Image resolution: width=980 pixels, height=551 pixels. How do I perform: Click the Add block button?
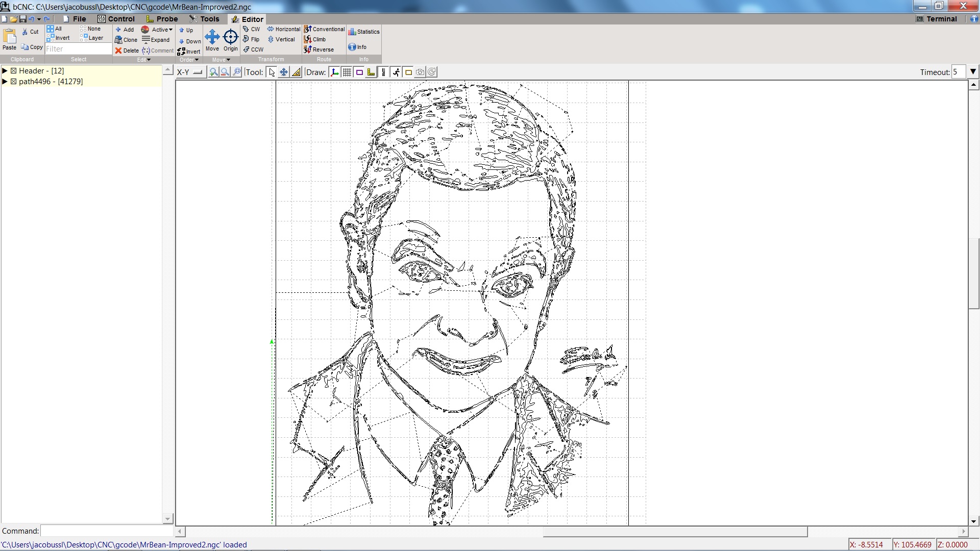click(x=125, y=30)
